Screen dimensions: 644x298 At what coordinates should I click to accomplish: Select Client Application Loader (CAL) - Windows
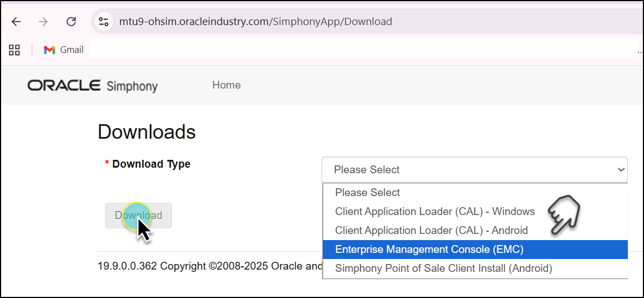[435, 212]
